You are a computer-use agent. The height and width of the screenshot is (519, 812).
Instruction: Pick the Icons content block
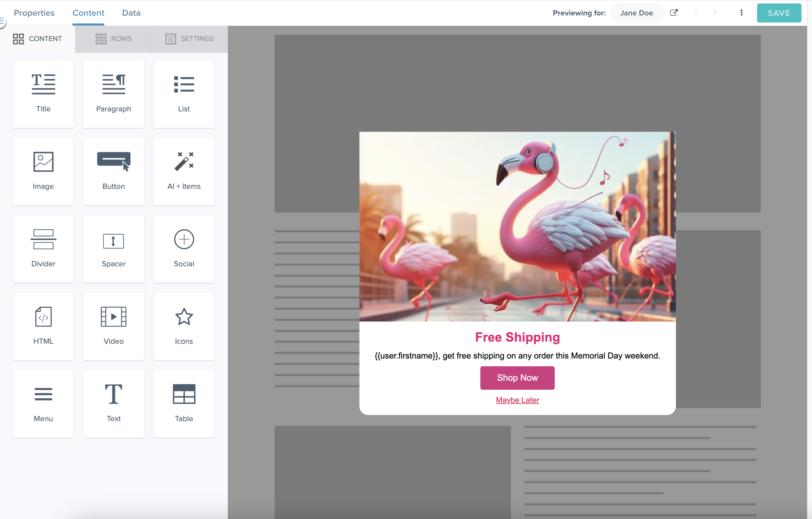(184, 326)
